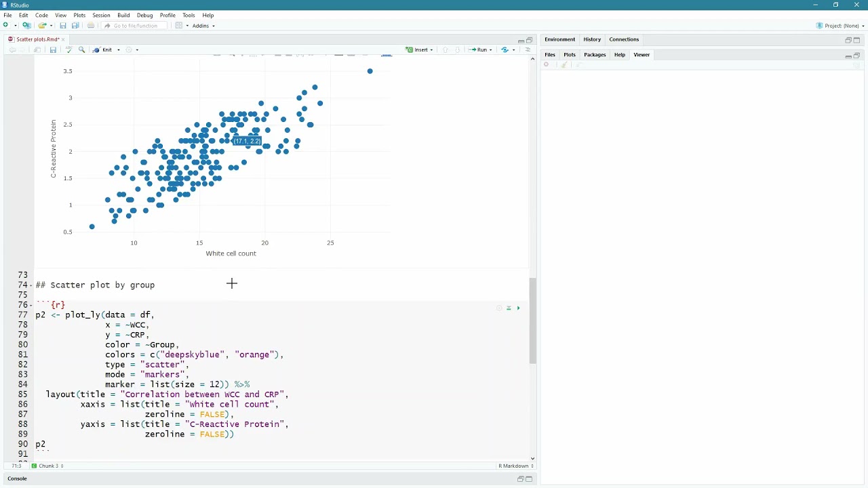Minimize the Viewer pane
This screenshot has width=868, height=488.
[x=848, y=56]
